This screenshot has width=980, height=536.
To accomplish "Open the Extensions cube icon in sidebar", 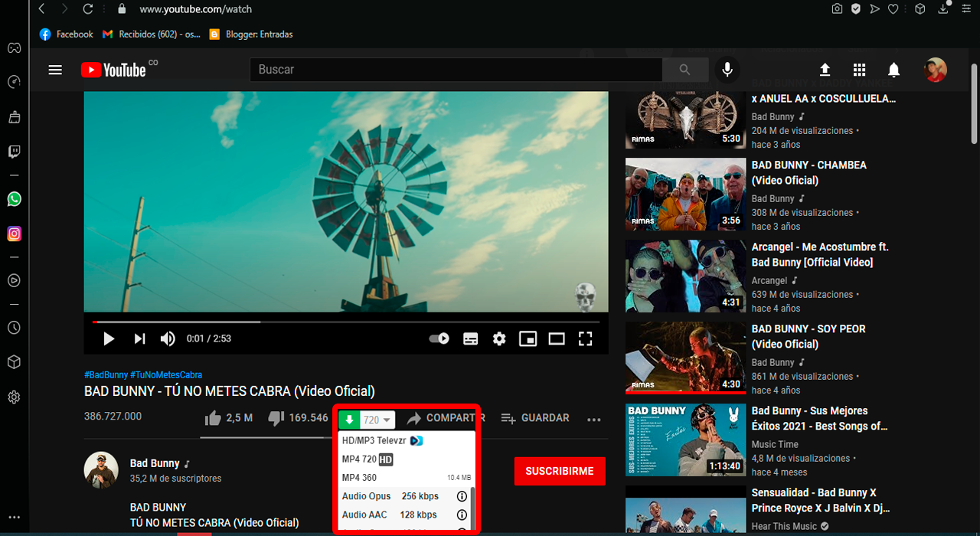I will pos(14,362).
